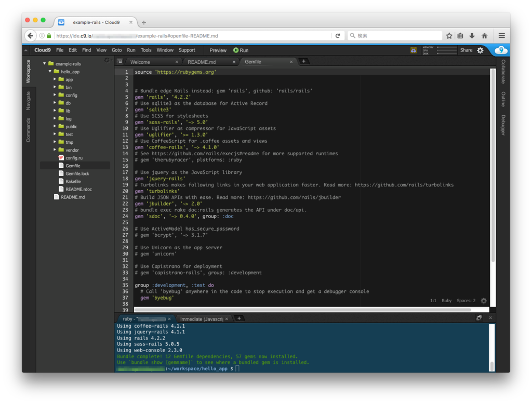
Task: Switch to the README.md editor tab
Action: (202, 62)
